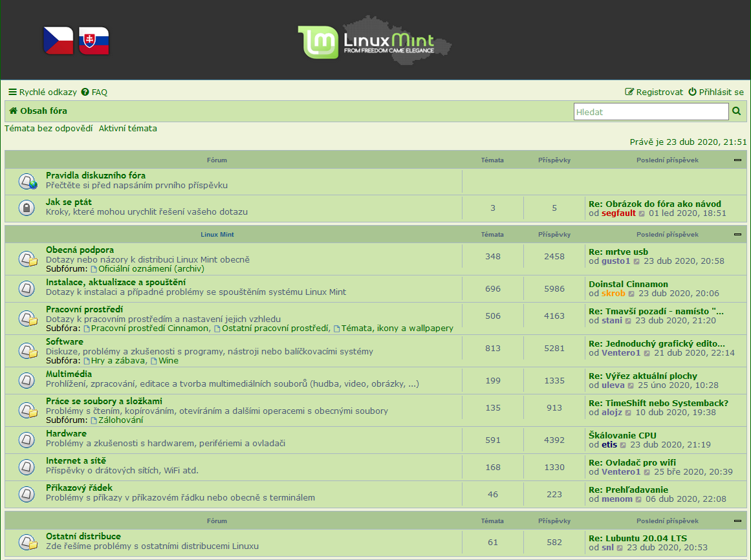Collapse the first Fórum category section
Viewport: 751px width, 560px height.
pyautogui.click(x=737, y=160)
